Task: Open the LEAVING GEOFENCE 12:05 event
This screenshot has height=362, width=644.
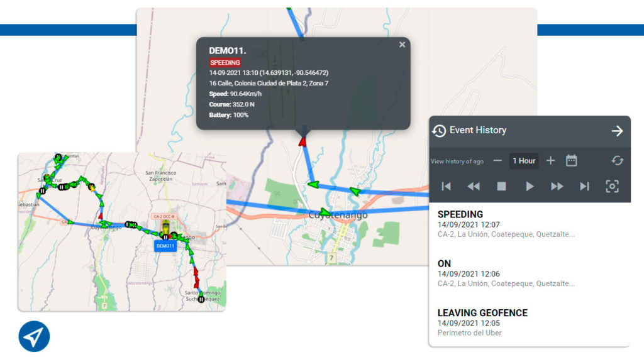Action: click(530, 322)
